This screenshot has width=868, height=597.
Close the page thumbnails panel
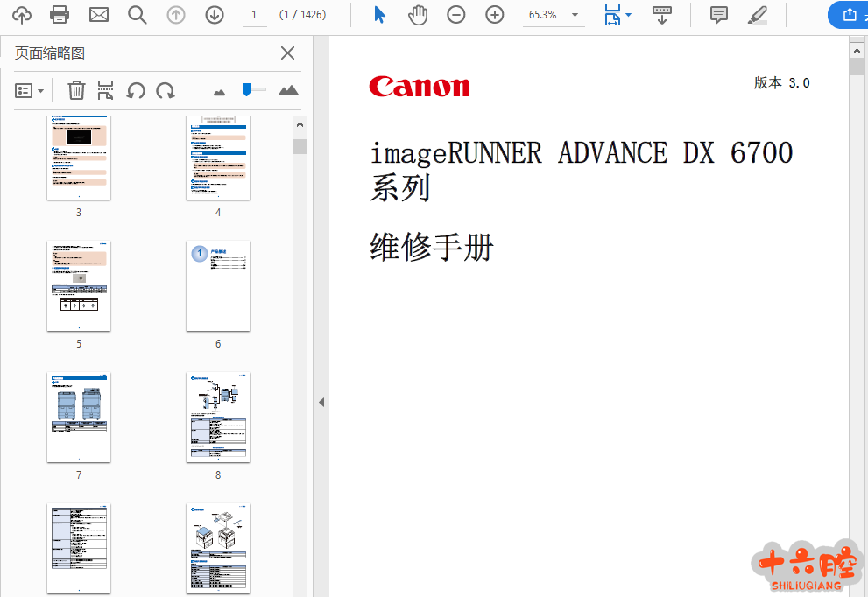287,53
